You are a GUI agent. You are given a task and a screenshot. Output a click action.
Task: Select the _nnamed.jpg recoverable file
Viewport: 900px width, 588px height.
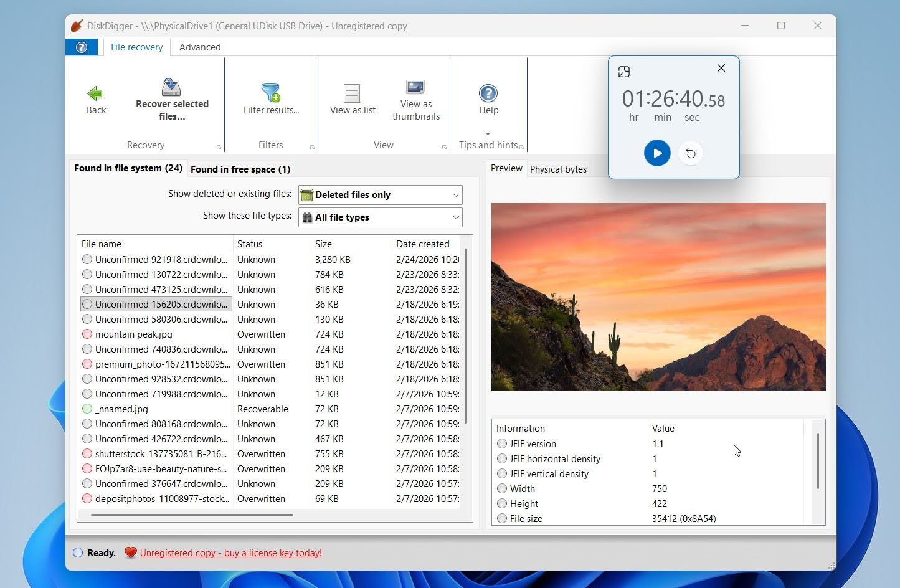[270, 409]
